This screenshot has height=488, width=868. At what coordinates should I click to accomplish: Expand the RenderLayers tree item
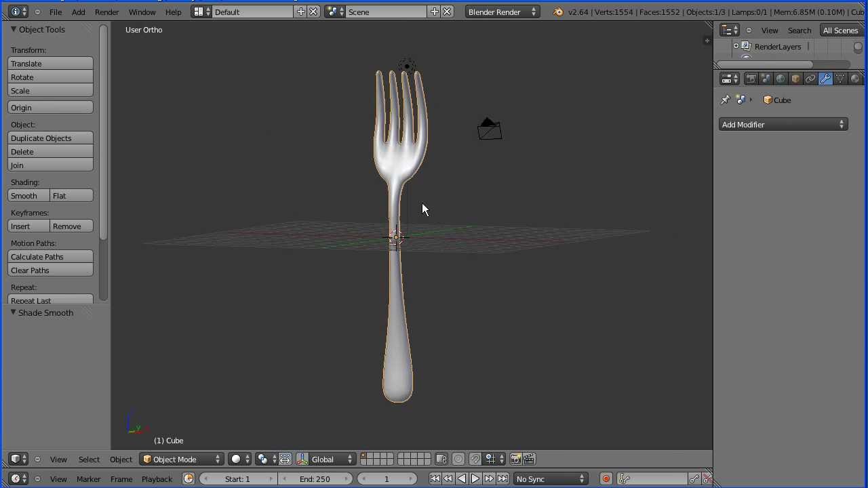pyautogui.click(x=736, y=47)
